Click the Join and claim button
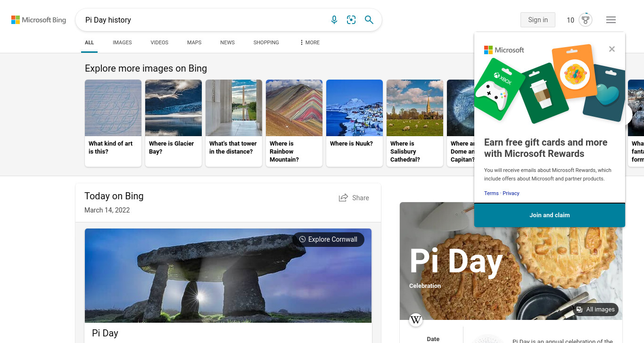The height and width of the screenshot is (343, 644). click(x=550, y=215)
